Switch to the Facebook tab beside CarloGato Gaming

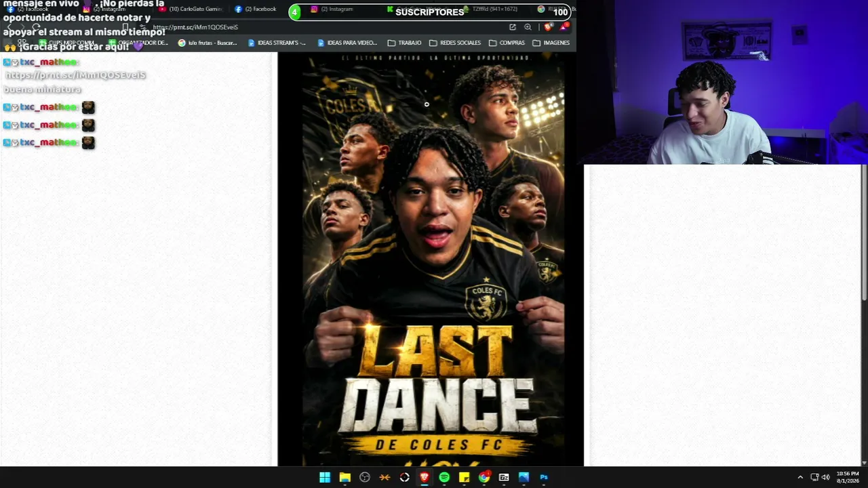(x=256, y=9)
